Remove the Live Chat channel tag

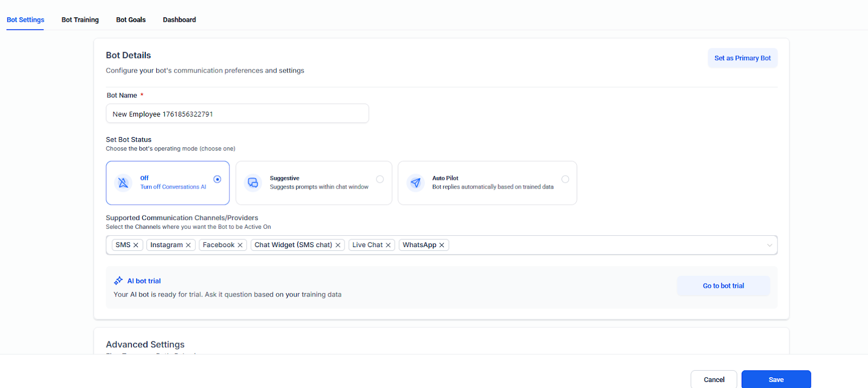click(388, 245)
